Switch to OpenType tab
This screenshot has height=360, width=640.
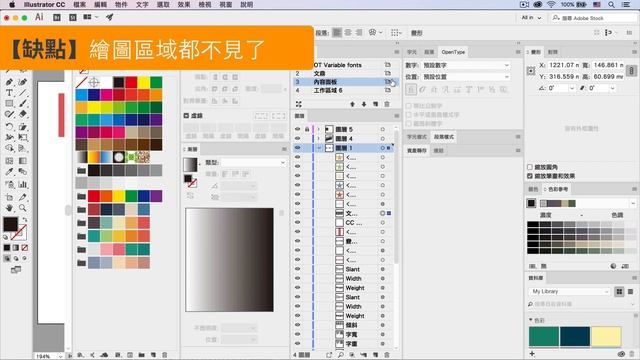click(453, 52)
